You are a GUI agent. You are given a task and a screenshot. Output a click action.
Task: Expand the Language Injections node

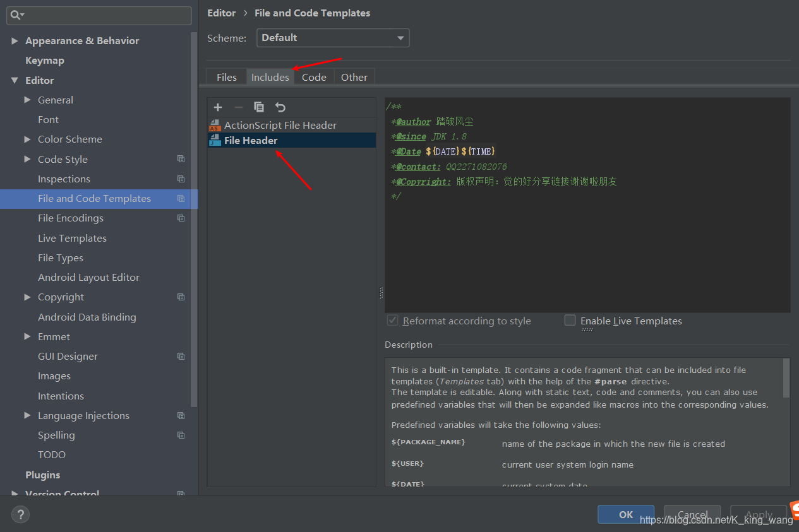point(27,415)
